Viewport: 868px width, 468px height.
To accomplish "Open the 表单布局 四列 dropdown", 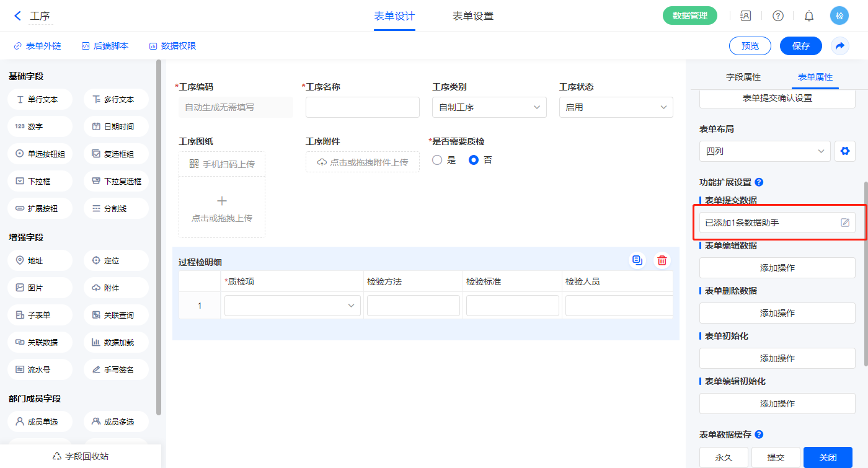I will coord(764,151).
